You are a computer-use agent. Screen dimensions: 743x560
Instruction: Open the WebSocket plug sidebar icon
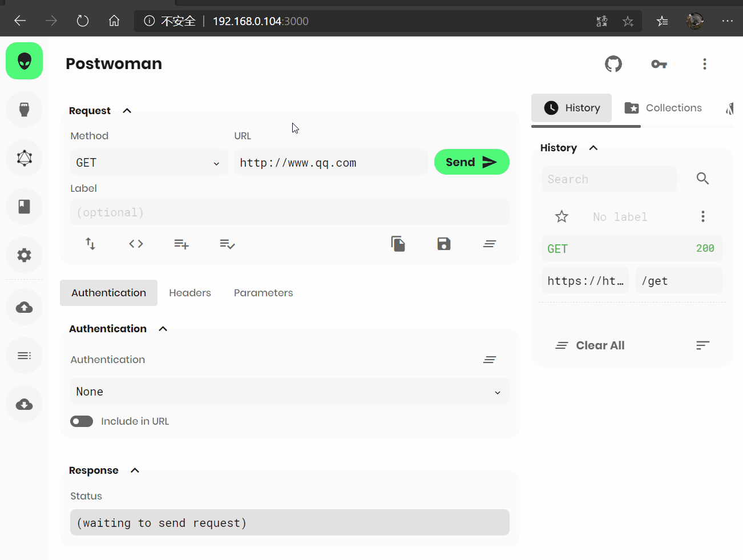(x=24, y=109)
